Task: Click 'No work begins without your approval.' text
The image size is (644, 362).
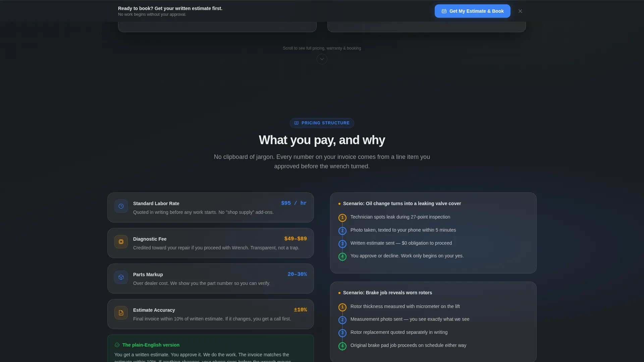Action: point(152,14)
